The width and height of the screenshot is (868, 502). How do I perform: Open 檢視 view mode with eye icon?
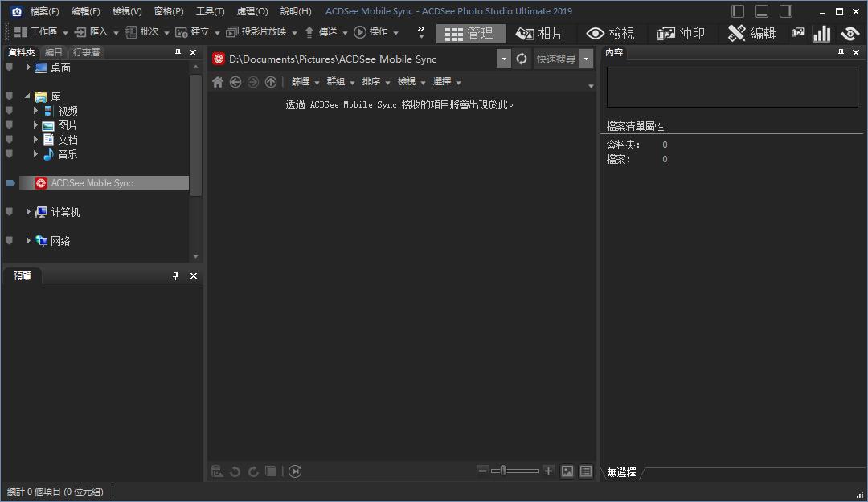pos(611,33)
